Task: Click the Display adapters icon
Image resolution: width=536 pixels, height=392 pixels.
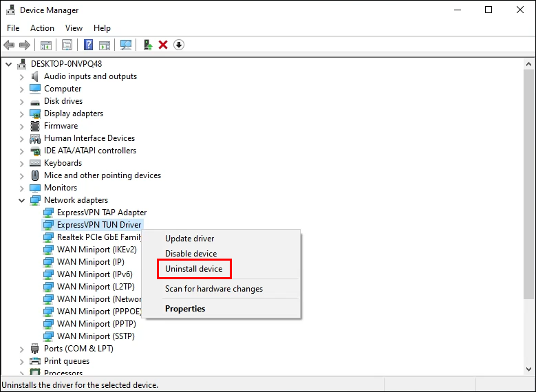Action: pyautogui.click(x=35, y=113)
